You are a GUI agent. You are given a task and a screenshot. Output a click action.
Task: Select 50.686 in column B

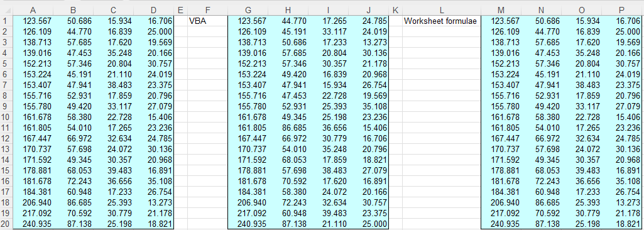click(x=73, y=21)
